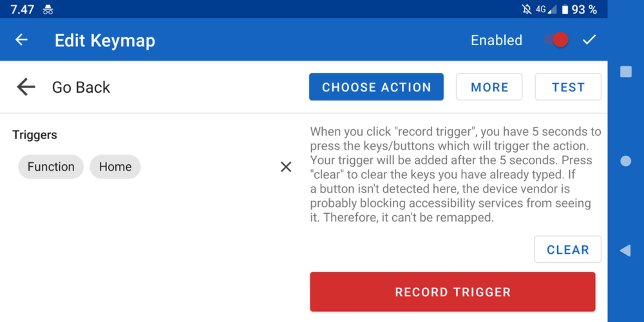The width and height of the screenshot is (644, 322).
Task: Remove triggers with the X icon
Action: [286, 167]
